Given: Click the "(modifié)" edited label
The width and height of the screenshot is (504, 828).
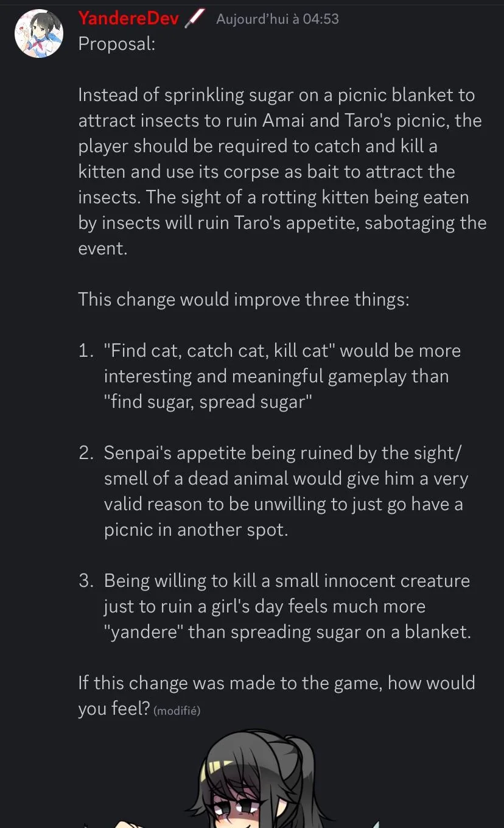Looking at the screenshot, I should (x=177, y=710).
